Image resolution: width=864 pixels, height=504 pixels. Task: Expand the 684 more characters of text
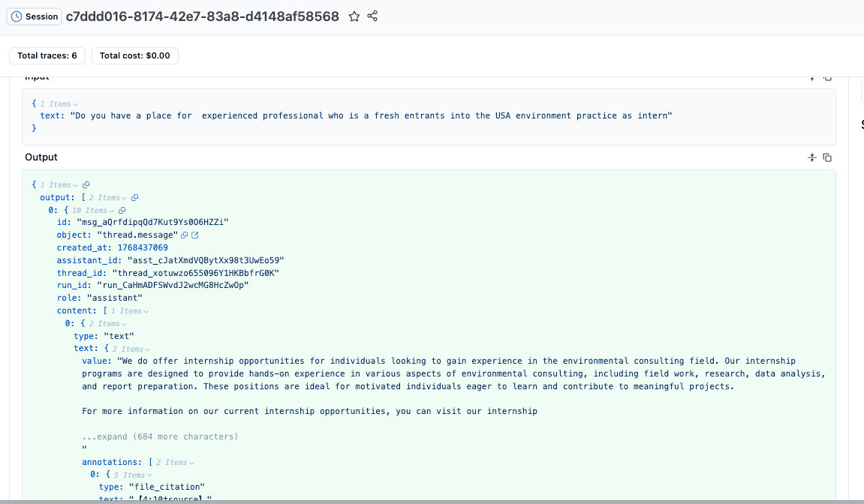[x=160, y=436]
